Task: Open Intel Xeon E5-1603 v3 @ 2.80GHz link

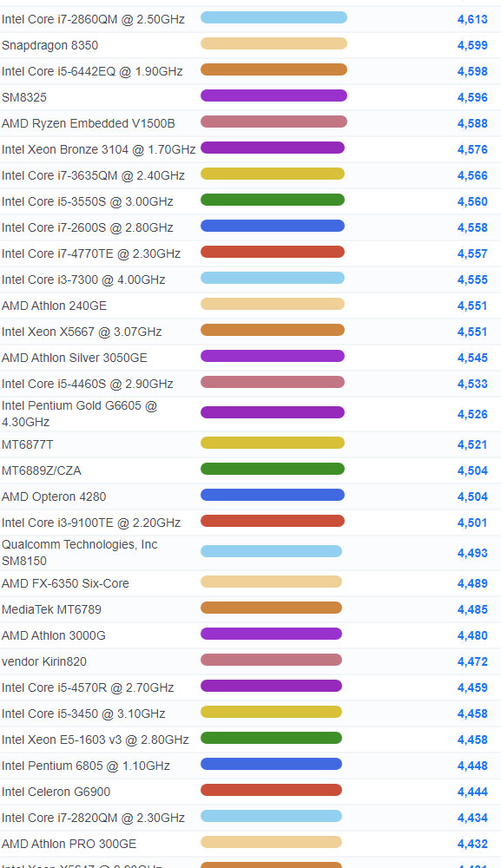Action: [96, 740]
